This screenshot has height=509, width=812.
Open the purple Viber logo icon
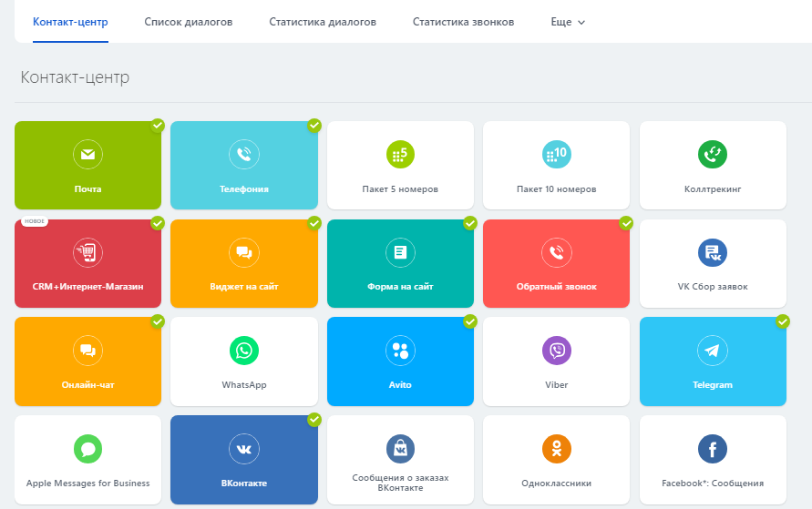[x=556, y=351]
